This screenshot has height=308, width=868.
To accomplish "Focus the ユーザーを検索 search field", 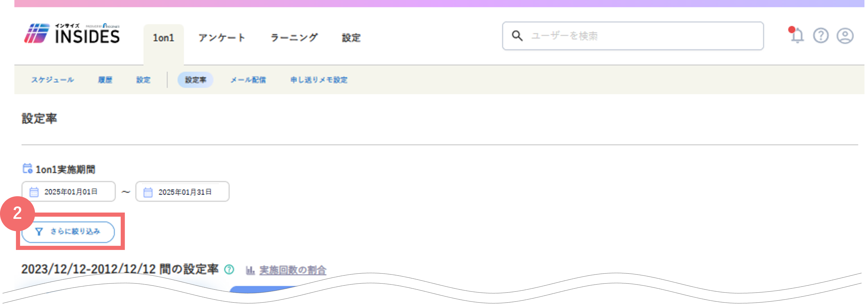I will tap(633, 36).
